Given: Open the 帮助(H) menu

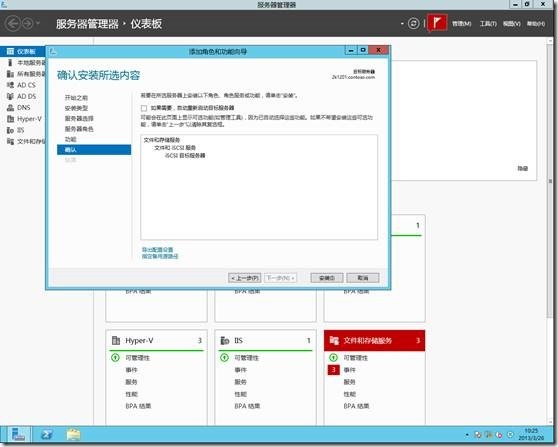Looking at the screenshot, I should point(536,23).
